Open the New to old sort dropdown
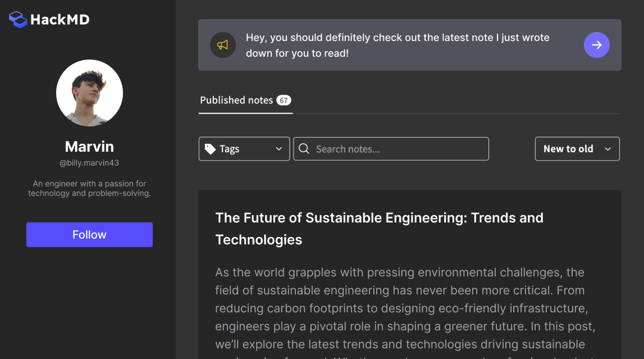Screen dimensions: 644x359 coord(577,149)
